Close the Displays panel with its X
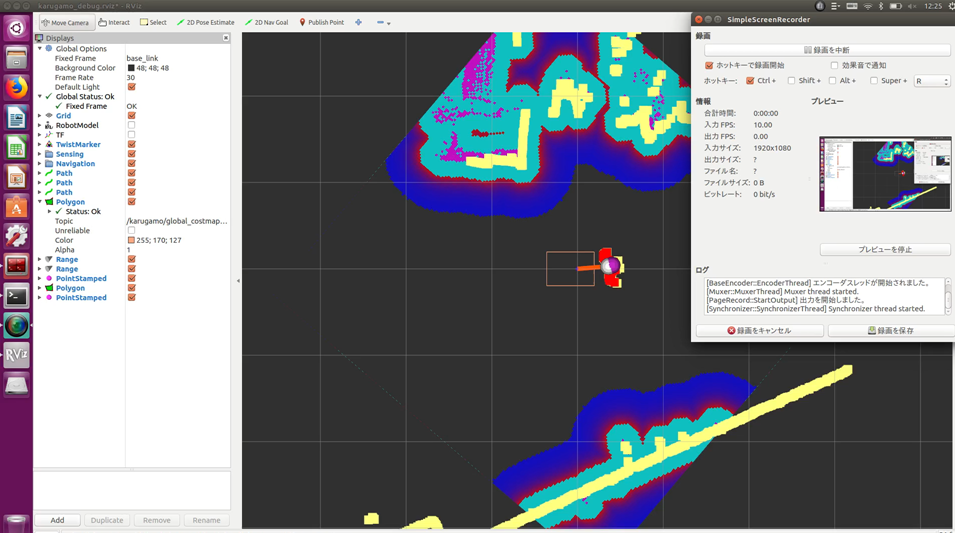Viewport: 955px width, 533px height. click(x=226, y=38)
